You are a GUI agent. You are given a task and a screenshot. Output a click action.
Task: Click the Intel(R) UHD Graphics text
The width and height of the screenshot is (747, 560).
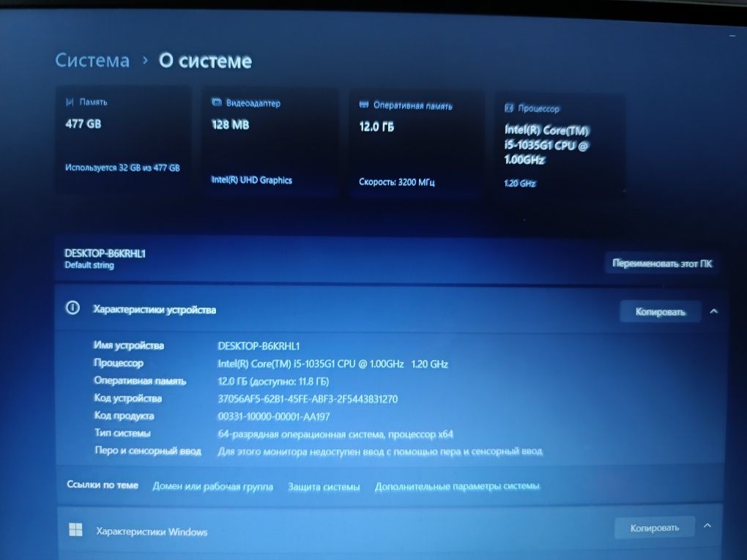pyautogui.click(x=251, y=180)
